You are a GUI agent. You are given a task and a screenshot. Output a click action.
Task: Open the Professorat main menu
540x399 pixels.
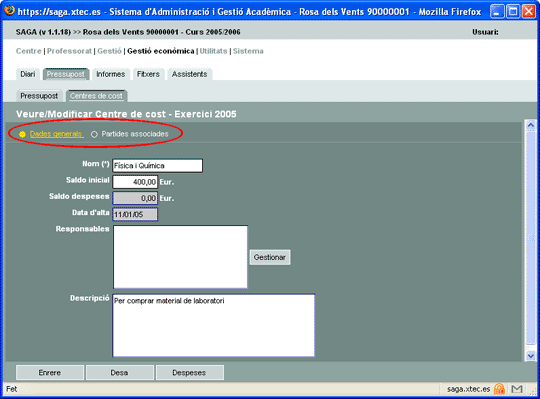pyautogui.click(x=69, y=51)
